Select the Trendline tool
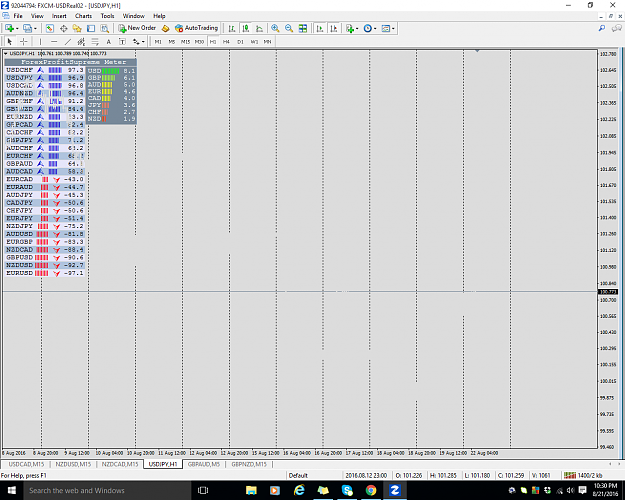Screen dimensions: 625x500 68,41
